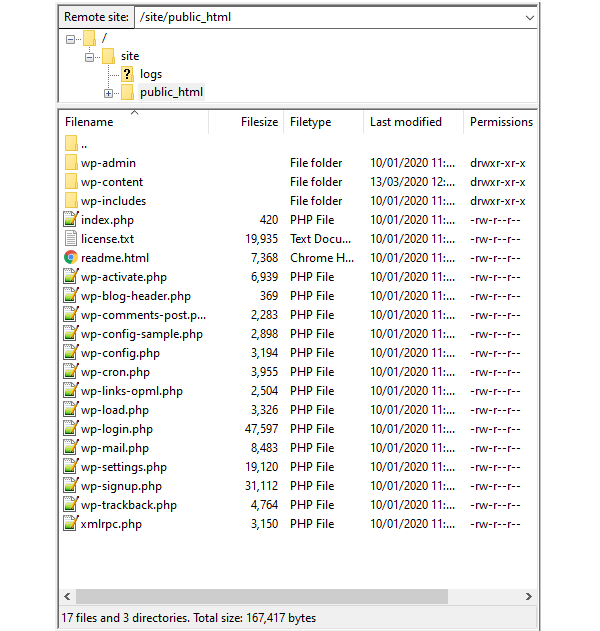Screen dimensions: 600x631
Task: Click the wp-config-sample.php file icon
Action: pyautogui.click(x=70, y=333)
